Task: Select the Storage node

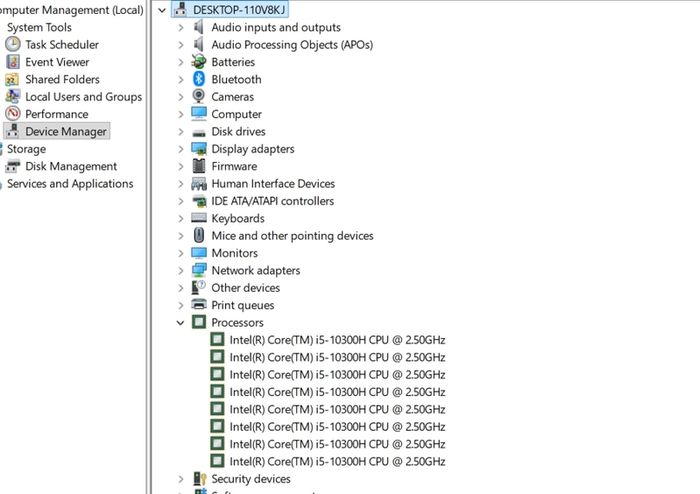Action: click(x=26, y=149)
